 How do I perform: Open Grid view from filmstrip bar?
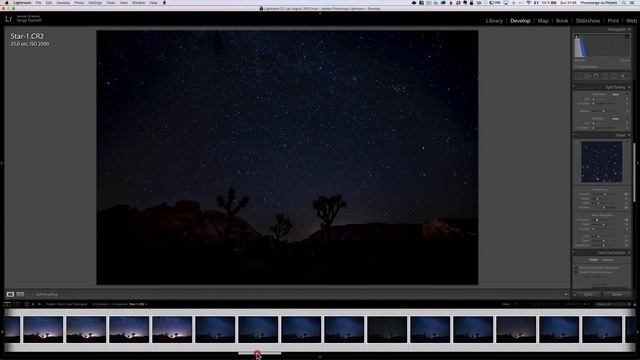(27, 304)
